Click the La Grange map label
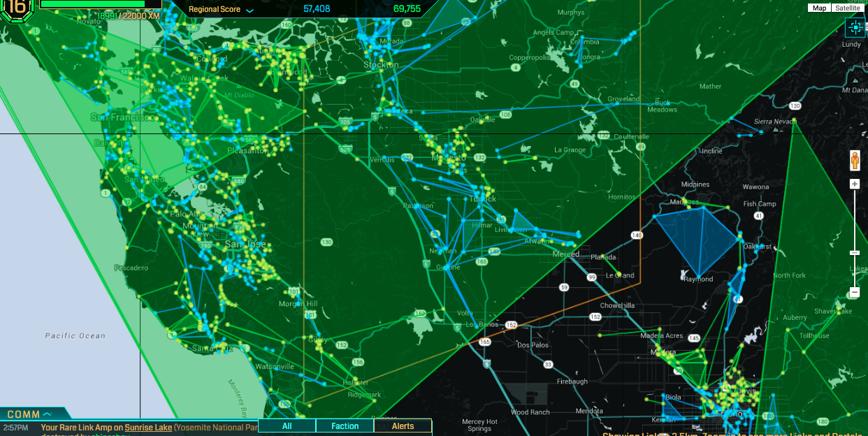This screenshot has width=868, height=436. [x=570, y=150]
